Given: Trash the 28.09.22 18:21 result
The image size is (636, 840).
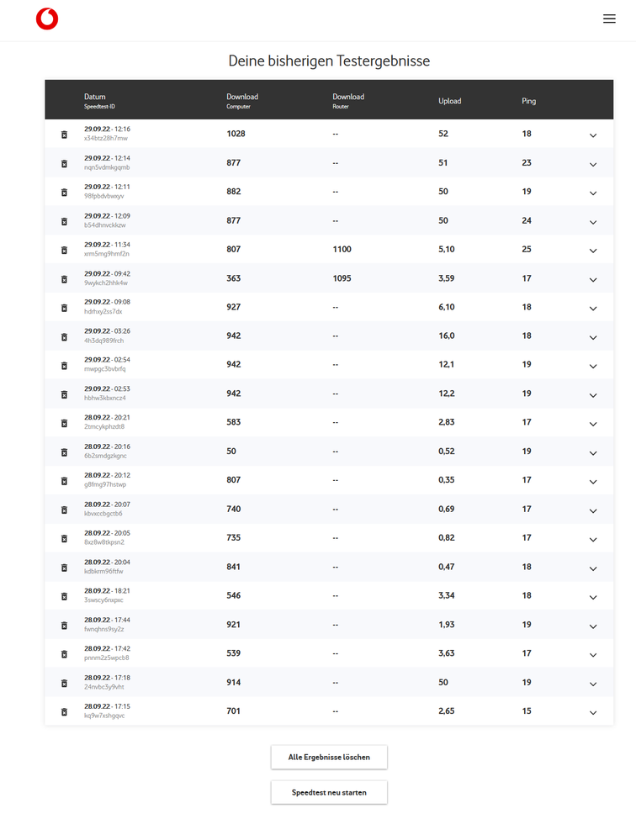Looking at the screenshot, I should pos(64,596).
